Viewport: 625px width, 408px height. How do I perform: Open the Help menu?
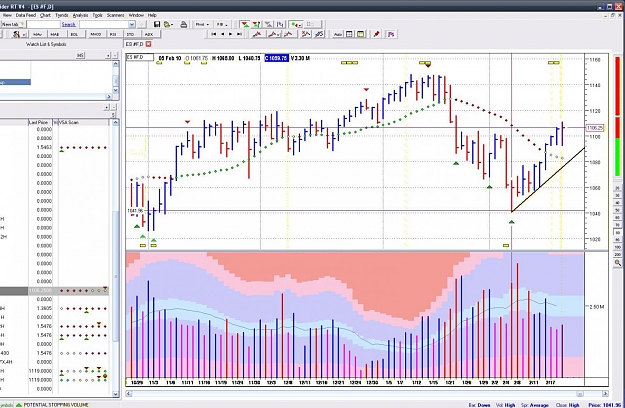tap(152, 15)
